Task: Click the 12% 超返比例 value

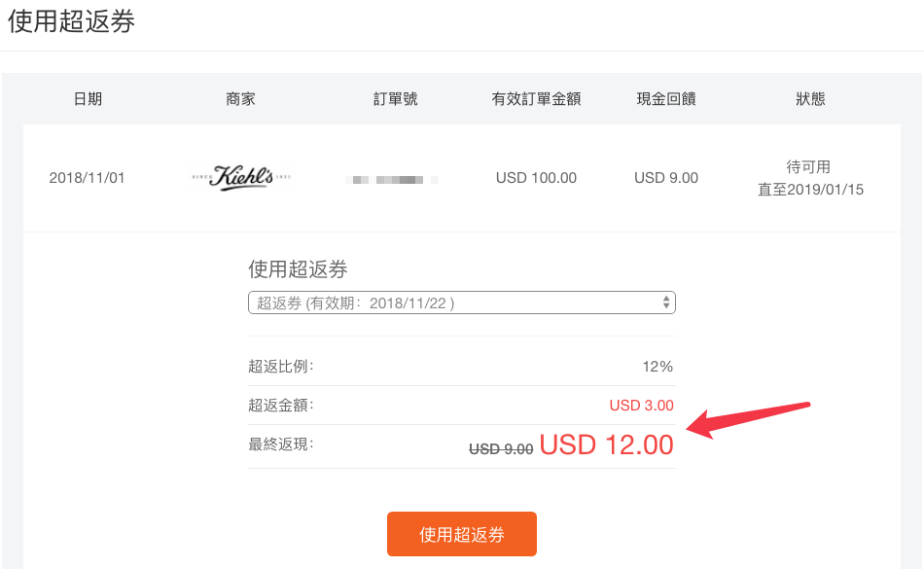Action: point(657,367)
